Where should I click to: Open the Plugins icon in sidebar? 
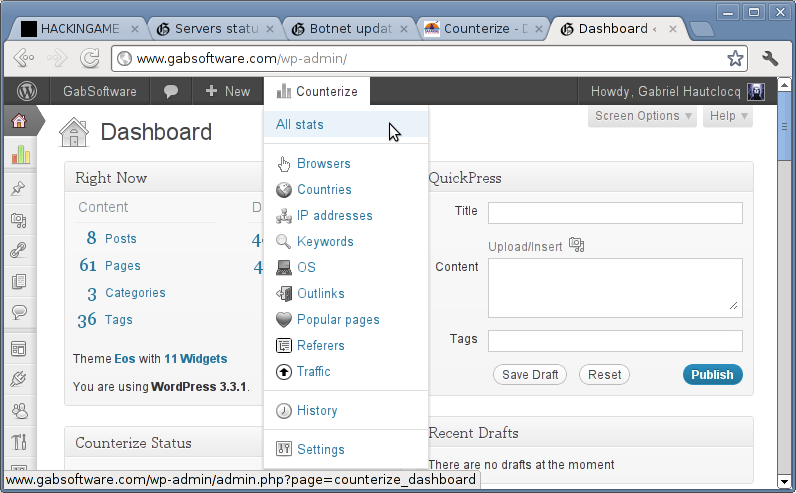19,379
